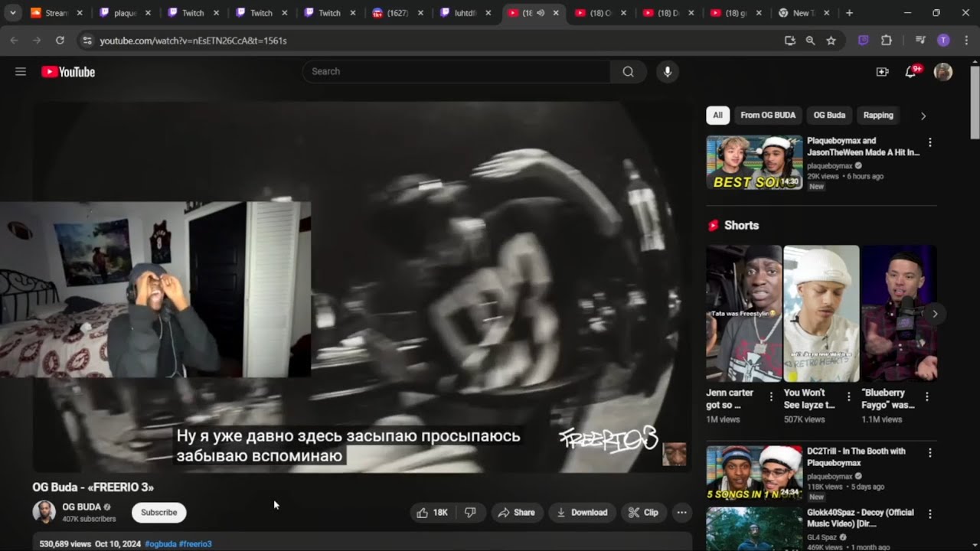Open the Blueberry Faygo short thumbnail

click(x=899, y=313)
